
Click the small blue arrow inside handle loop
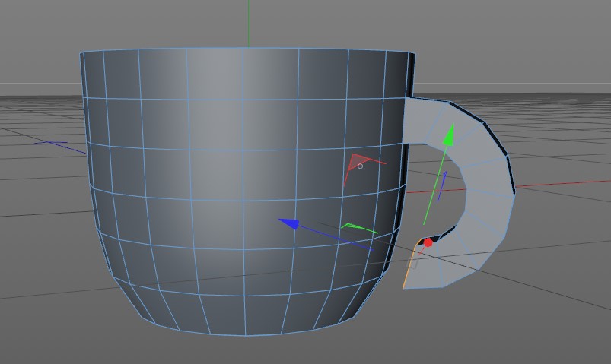tap(442, 186)
